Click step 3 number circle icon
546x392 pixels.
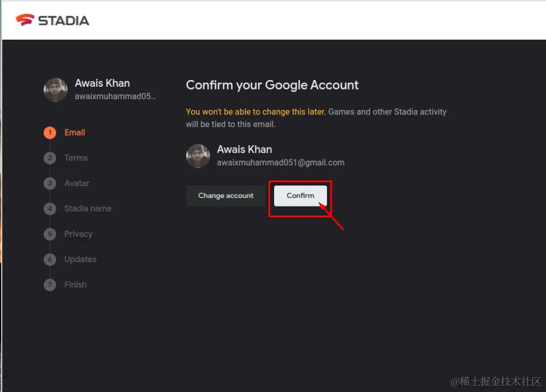coord(50,183)
